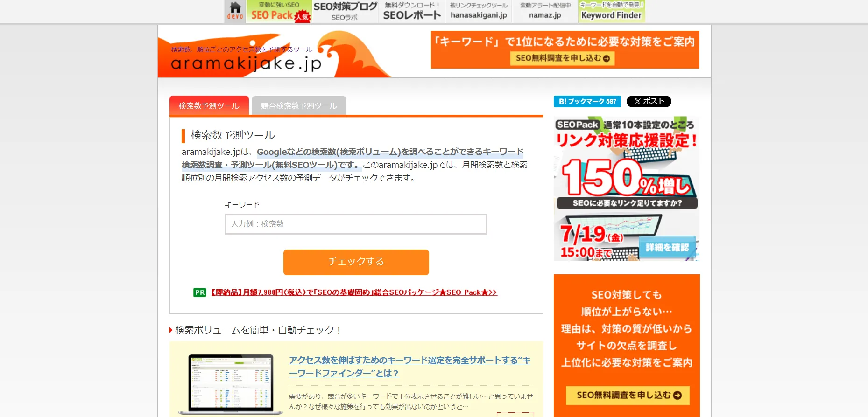Open the SEO Pack navigation item
The width and height of the screenshot is (868, 417).
click(x=279, y=11)
